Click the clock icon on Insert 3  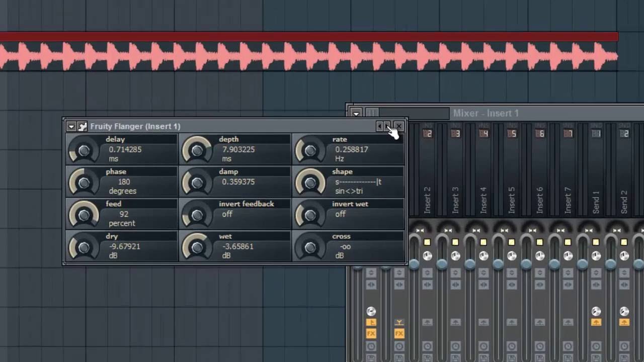coord(455,346)
